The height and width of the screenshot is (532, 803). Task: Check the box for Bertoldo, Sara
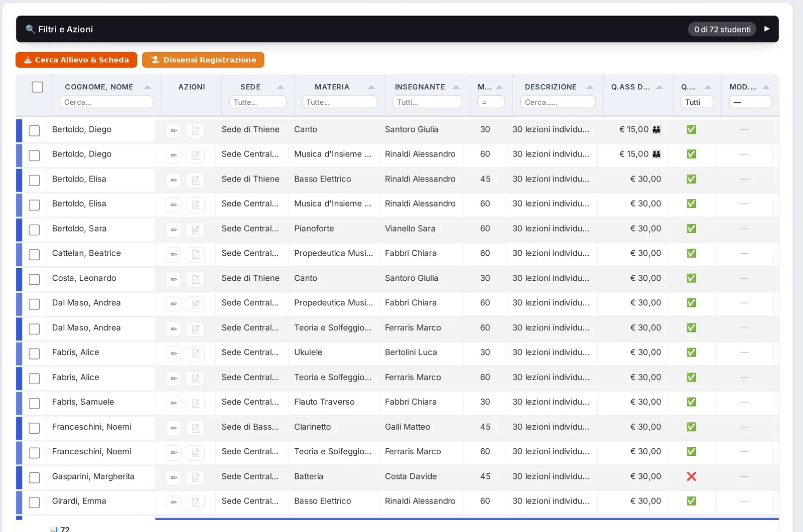click(x=34, y=230)
